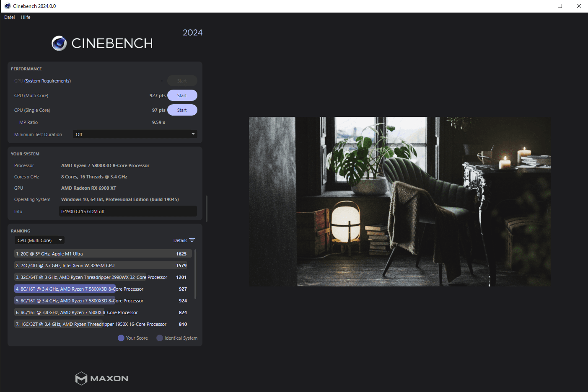Open the Datei menu
This screenshot has width=588, height=392.
point(10,17)
